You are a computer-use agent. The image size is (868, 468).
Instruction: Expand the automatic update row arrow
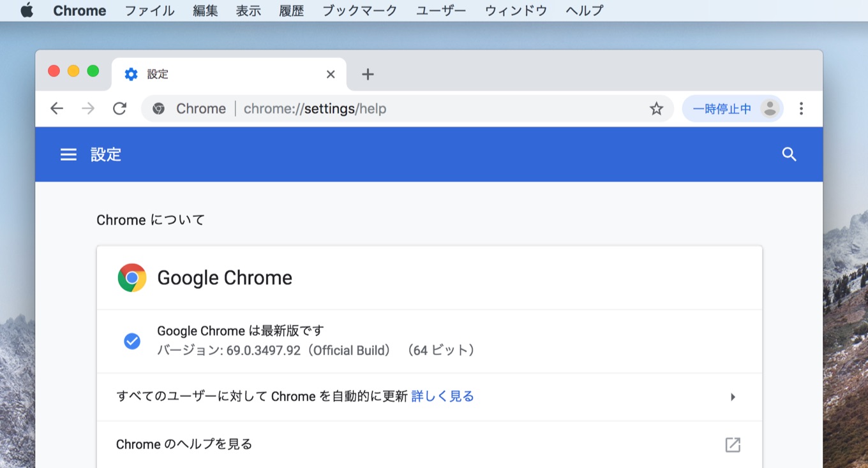click(733, 397)
